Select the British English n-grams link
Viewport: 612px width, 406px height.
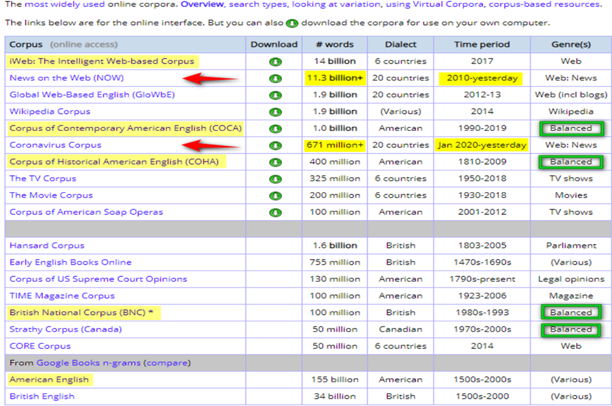click(41, 397)
